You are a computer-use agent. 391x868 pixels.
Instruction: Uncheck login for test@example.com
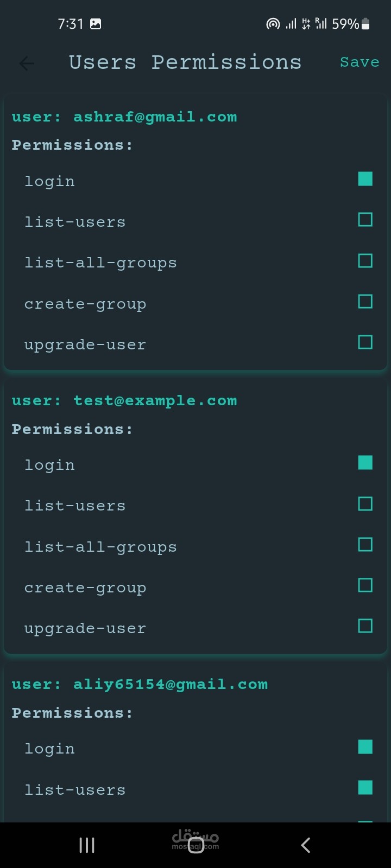point(365,463)
